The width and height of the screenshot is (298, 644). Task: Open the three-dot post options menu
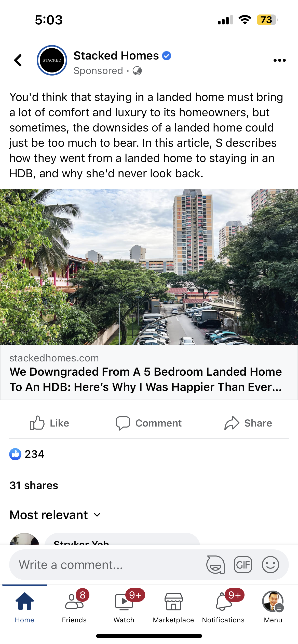pos(279,60)
